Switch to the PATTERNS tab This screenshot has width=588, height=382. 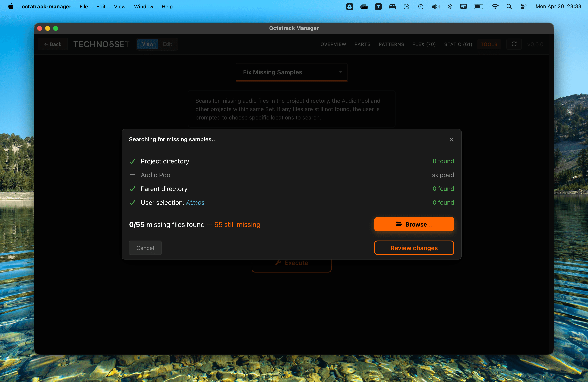pyautogui.click(x=391, y=44)
